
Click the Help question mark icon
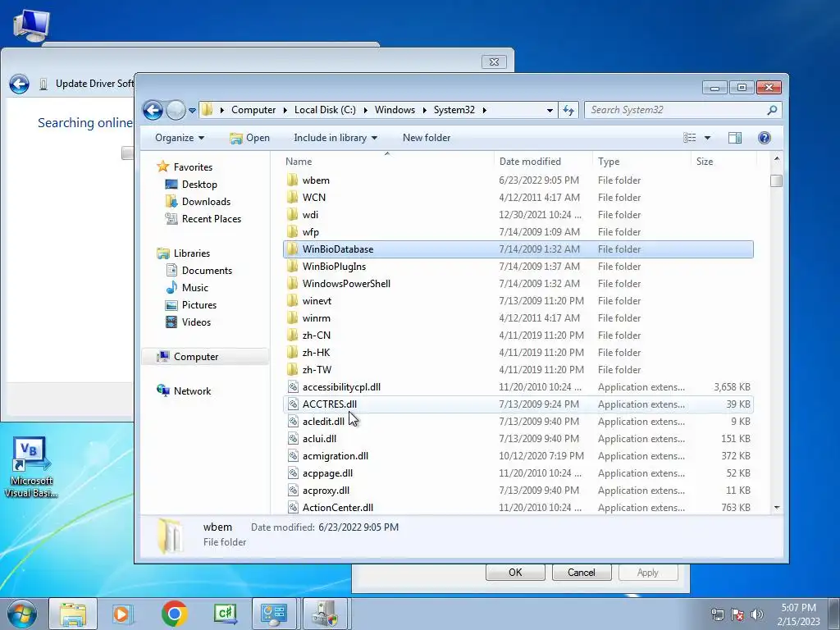coord(765,138)
